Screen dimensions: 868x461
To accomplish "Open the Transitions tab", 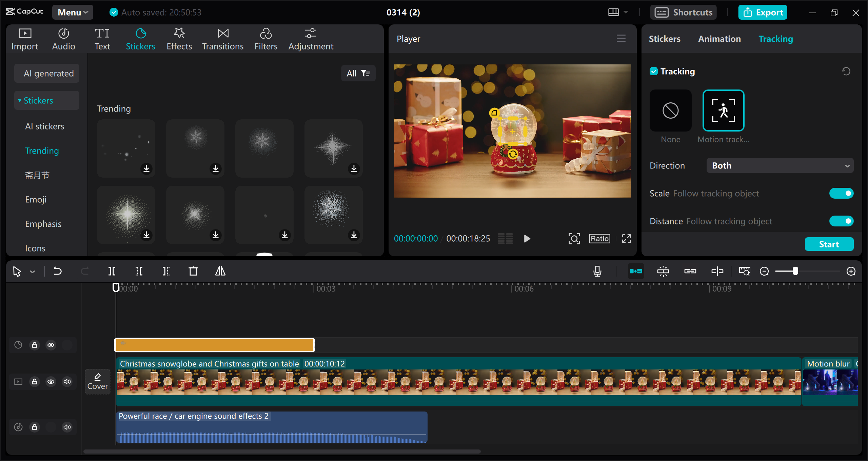I will tap(223, 39).
